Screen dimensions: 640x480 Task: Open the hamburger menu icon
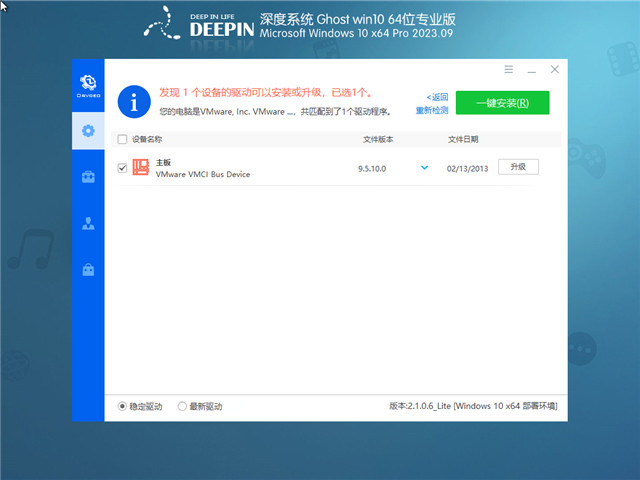click(x=509, y=69)
